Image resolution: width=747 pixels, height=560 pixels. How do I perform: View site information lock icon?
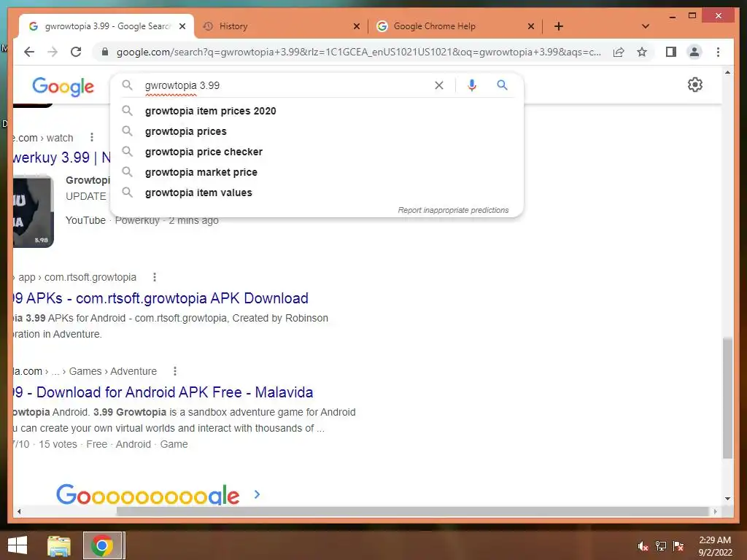coord(105,52)
